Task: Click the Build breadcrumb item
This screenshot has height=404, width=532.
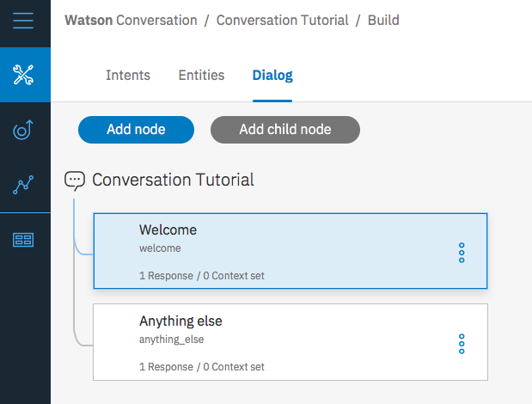Action: (x=383, y=20)
